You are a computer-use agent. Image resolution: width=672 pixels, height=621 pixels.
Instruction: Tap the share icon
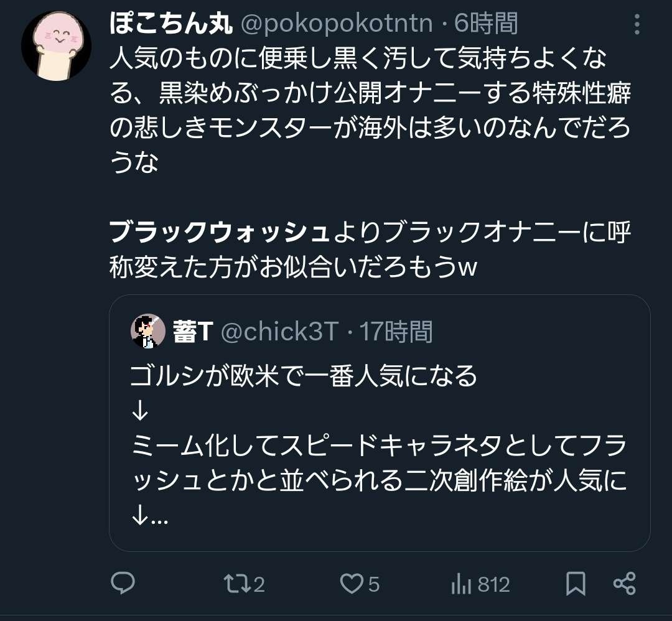[624, 584]
